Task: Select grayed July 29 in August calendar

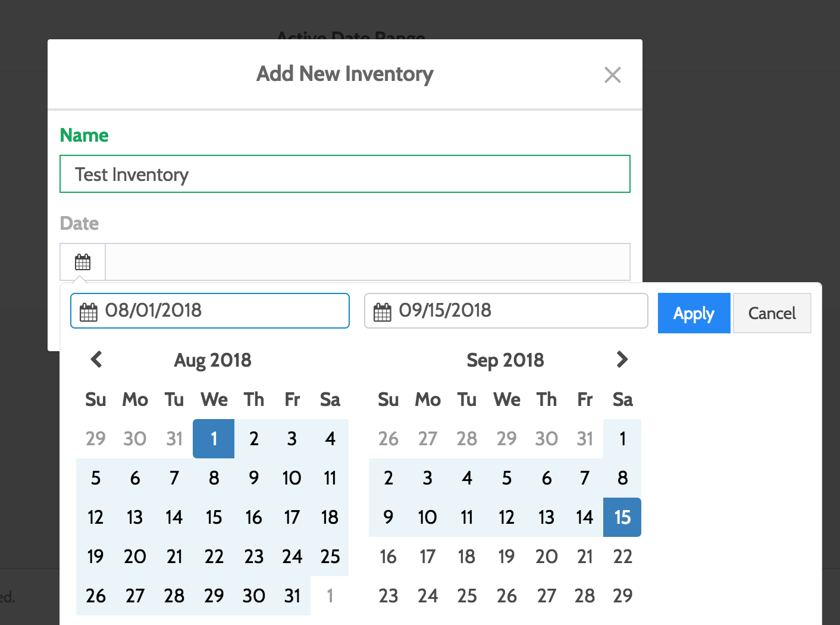Action: click(96, 439)
